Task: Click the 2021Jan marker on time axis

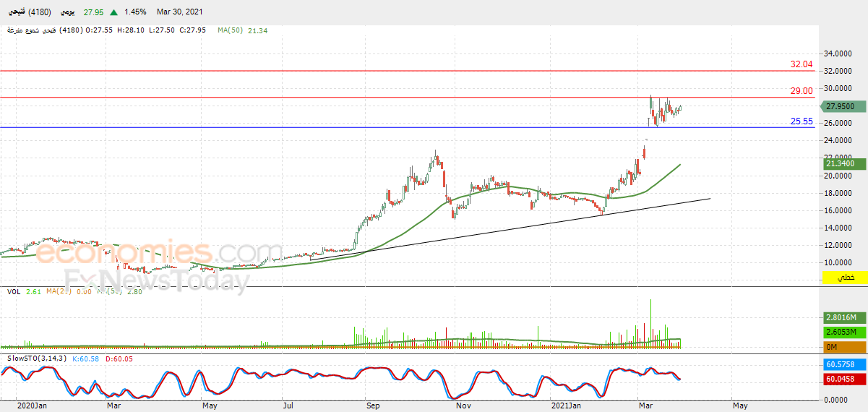Action: pos(564,405)
